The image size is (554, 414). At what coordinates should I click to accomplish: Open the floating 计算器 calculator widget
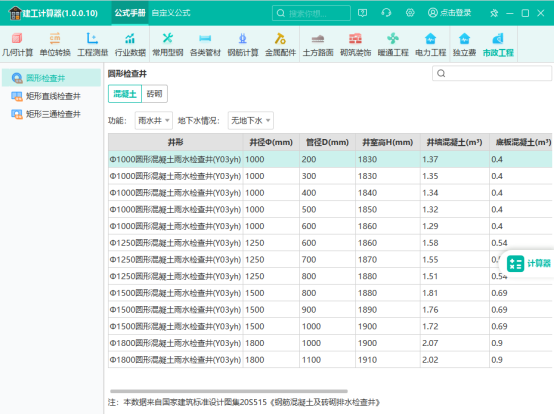tap(528, 264)
